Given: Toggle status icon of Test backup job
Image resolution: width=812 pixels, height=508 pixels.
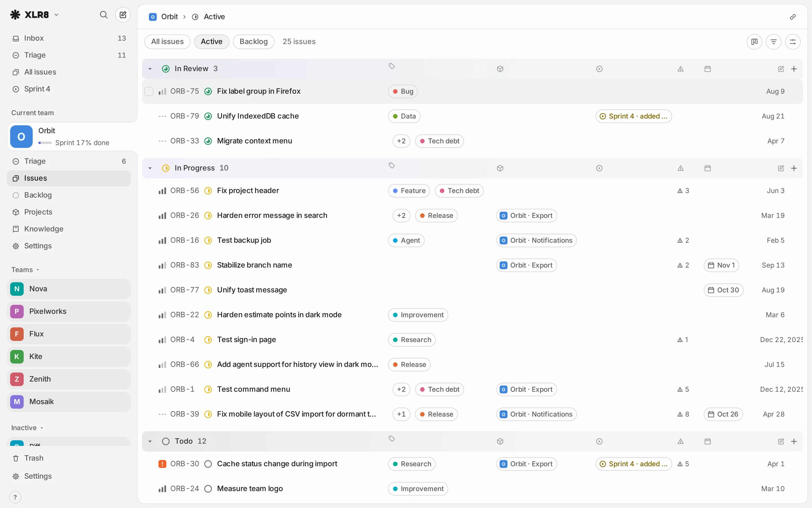Looking at the screenshot, I should pos(208,240).
